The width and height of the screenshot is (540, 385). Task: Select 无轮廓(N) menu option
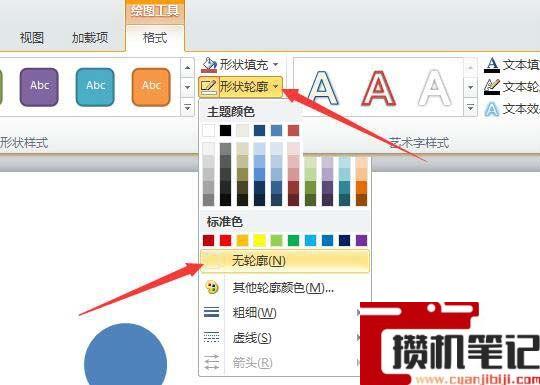(x=285, y=261)
